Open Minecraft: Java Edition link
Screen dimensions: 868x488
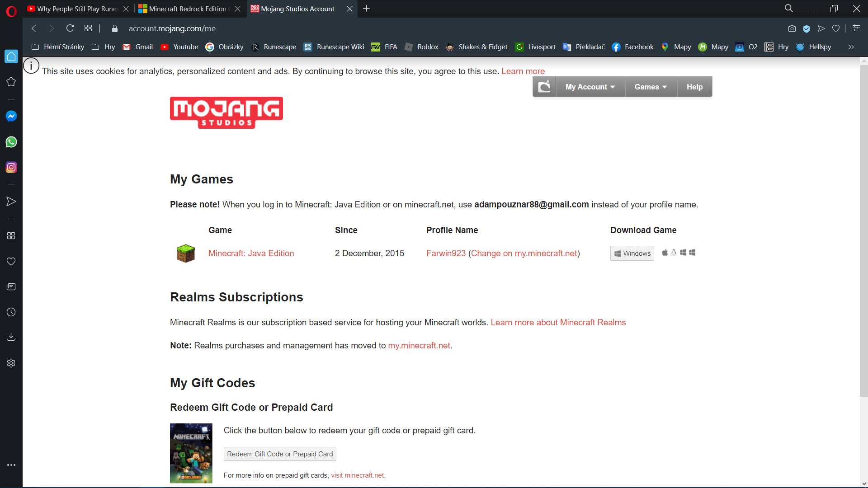[251, 253]
